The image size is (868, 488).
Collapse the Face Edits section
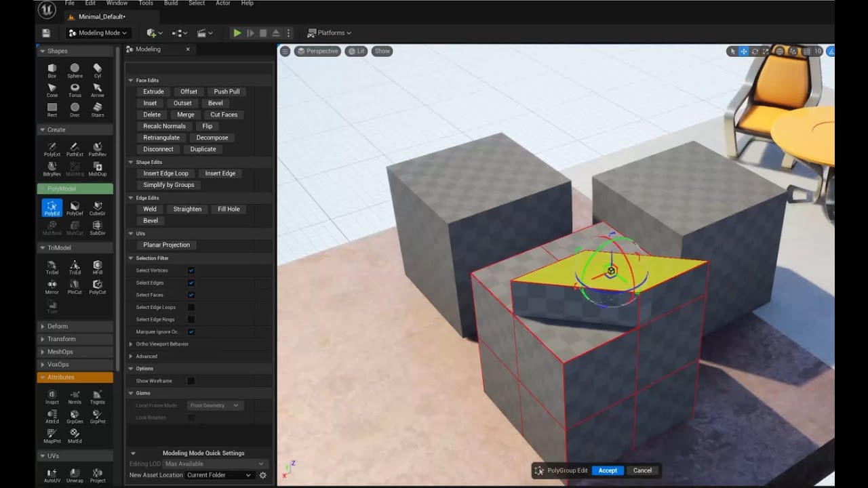tap(131, 80)
